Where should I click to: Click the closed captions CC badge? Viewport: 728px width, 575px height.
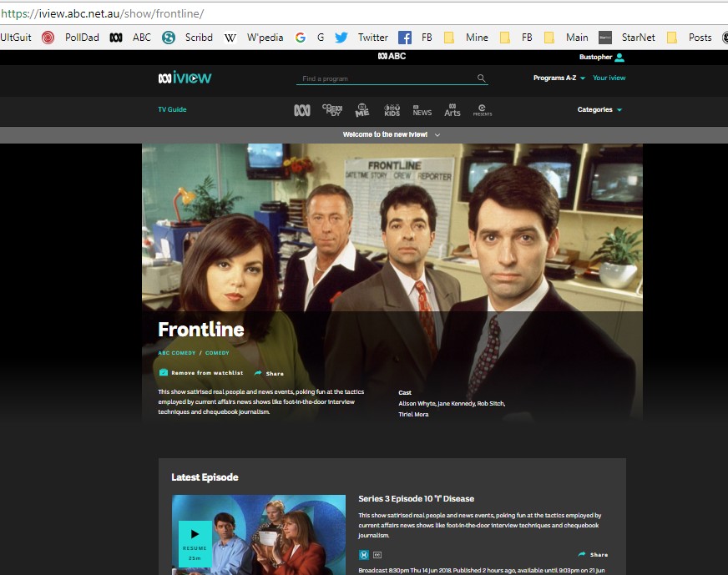377,555
